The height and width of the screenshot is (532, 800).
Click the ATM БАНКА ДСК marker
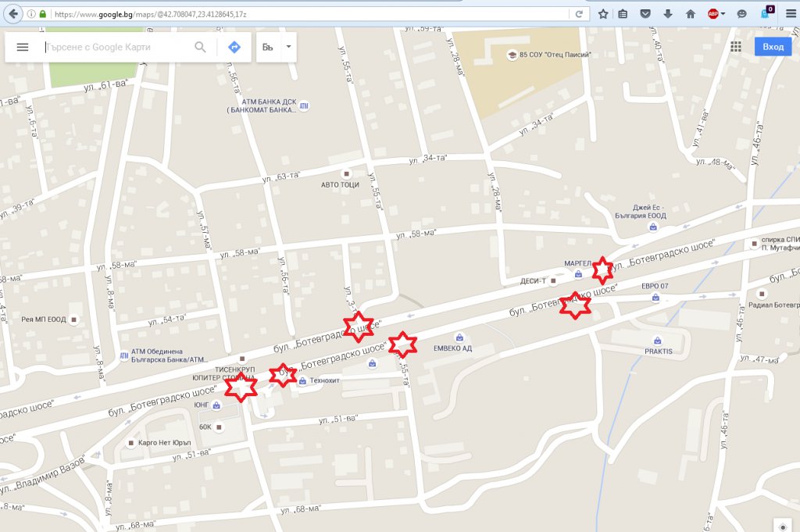(x=304, y=106)
